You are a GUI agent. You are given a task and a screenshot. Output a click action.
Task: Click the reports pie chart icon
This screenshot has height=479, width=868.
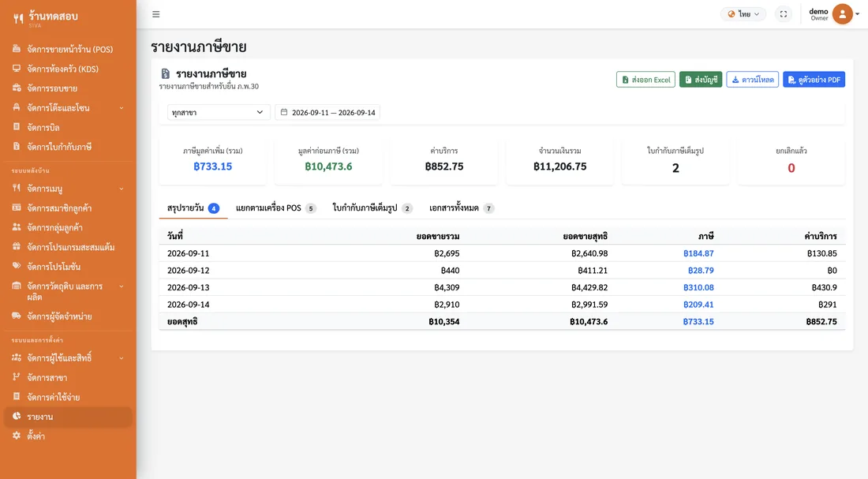(x=17, y=416)
